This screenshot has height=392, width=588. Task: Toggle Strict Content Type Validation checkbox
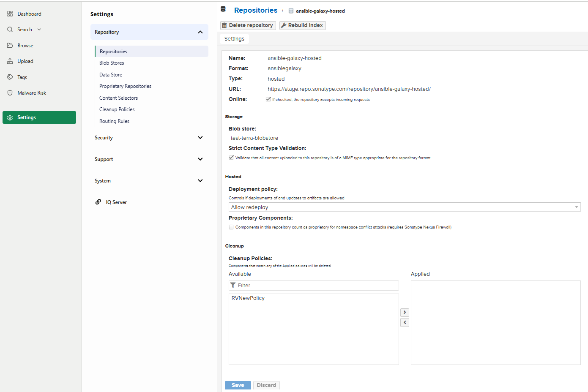click(x=231, y=158)
